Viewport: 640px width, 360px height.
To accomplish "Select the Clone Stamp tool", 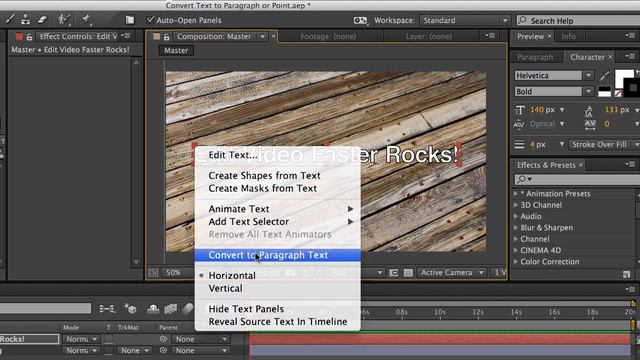I will point(26,19).
